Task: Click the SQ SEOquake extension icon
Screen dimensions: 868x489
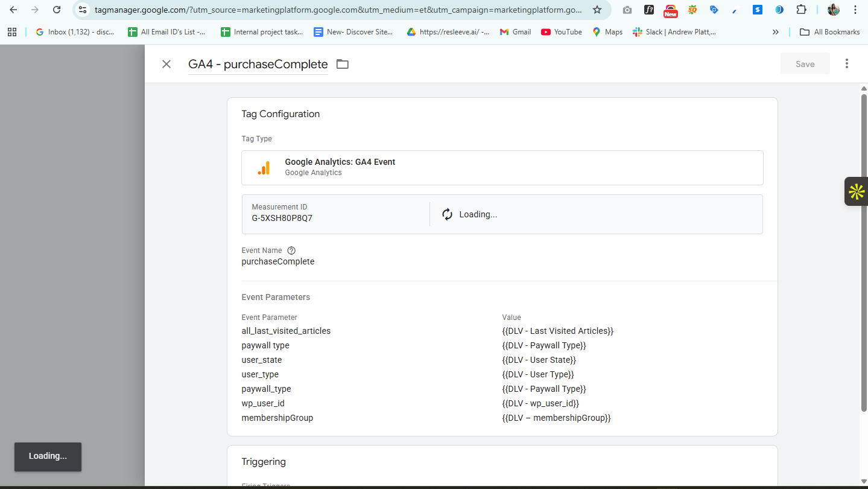Action: (692, 10)
